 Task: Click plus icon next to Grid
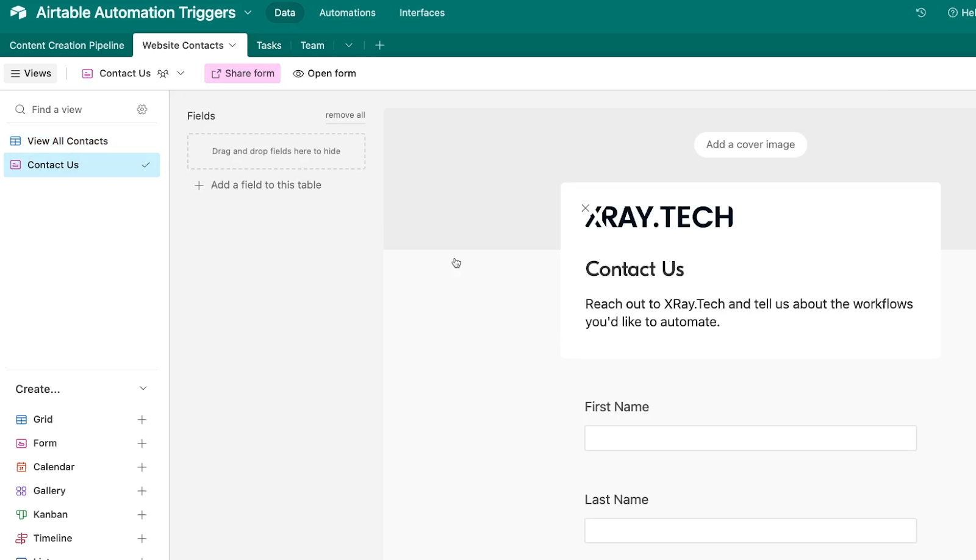[142, 420]
